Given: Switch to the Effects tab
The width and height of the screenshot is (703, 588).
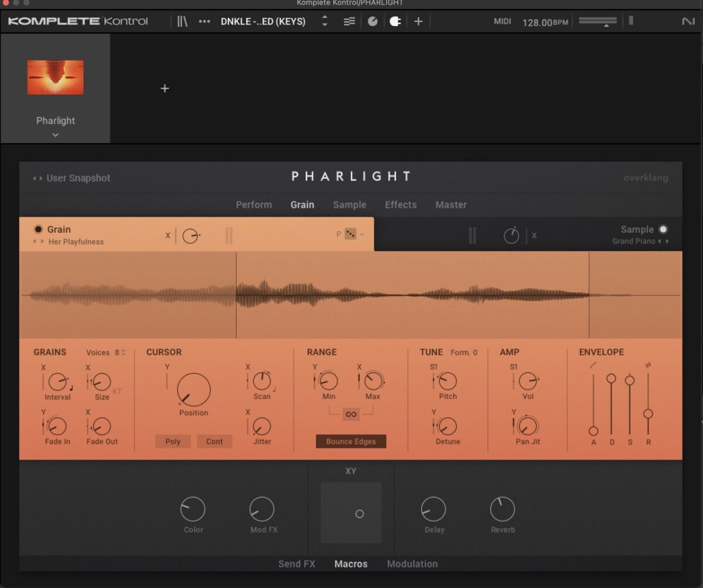Looking at the screenshot, I should [401, 205].
